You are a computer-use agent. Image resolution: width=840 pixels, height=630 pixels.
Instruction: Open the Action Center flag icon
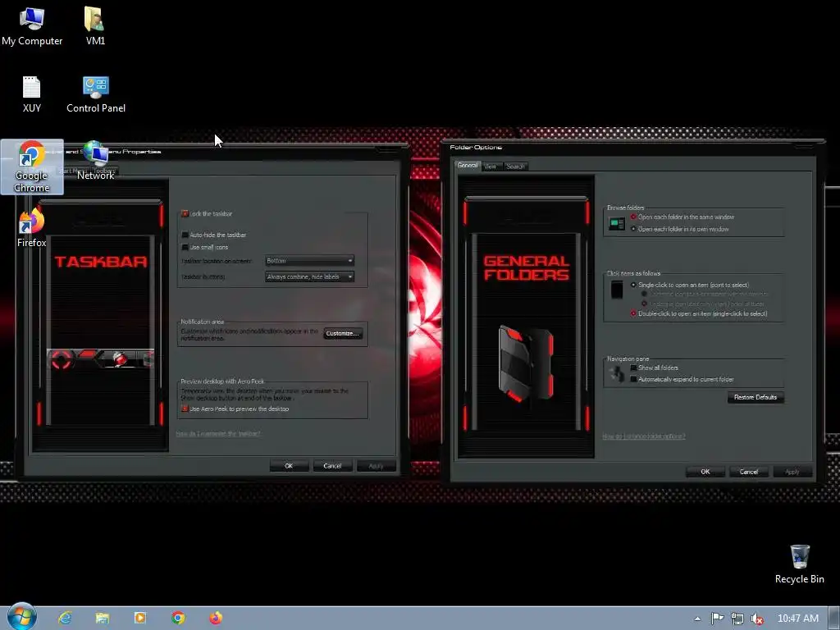[x=717, y=619]
